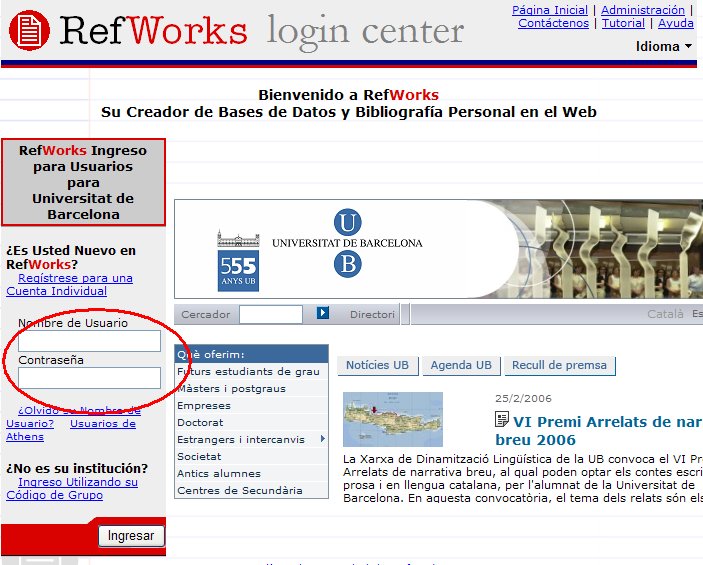Click the Contáctenos link

coord(553,23)
